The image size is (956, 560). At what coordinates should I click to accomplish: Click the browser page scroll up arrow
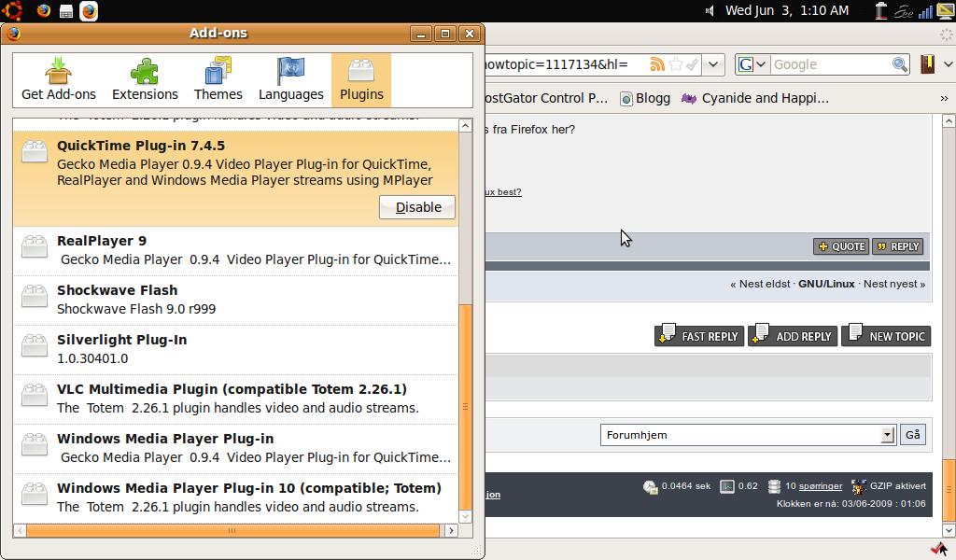[949, 120]
